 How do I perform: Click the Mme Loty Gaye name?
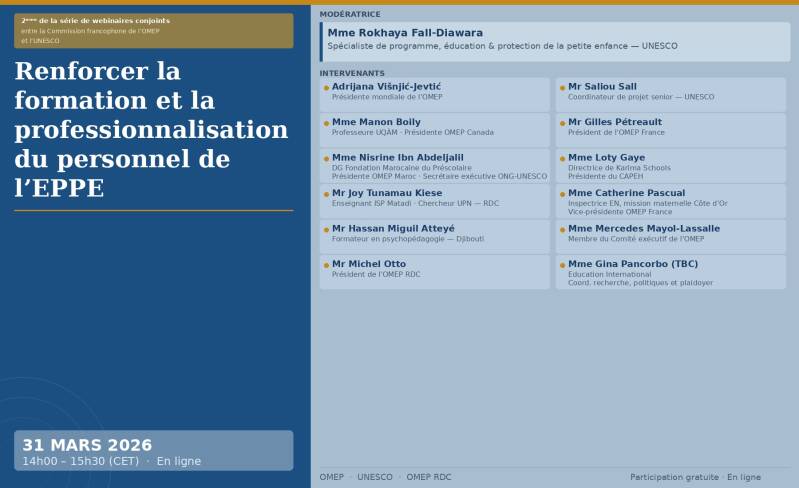tap(606, 157)
